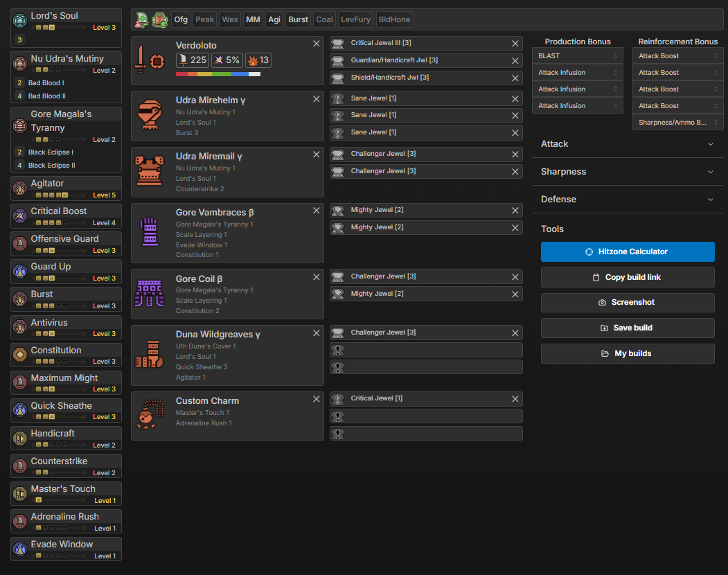Click the 5% affinity badge
728x575 pixels.
tap(227, 60)
